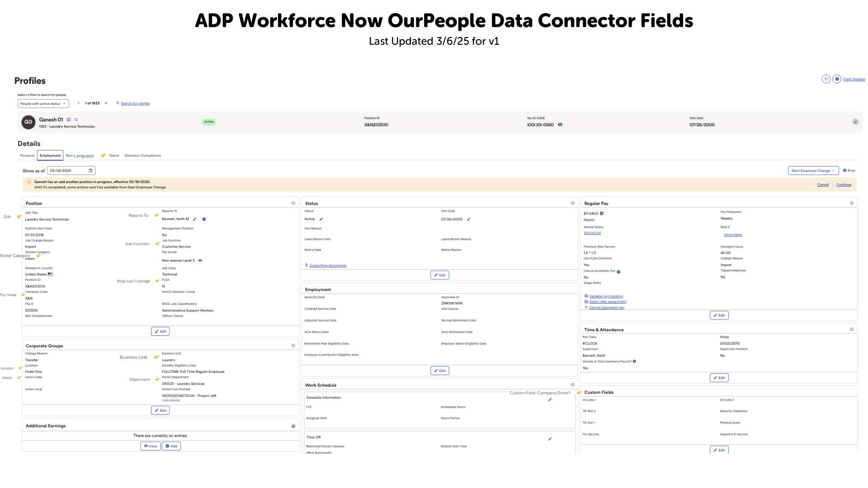This screenshot has height=488, width=868.
Task: Open People with active status filter dropdown
Action: coord(43,103)
